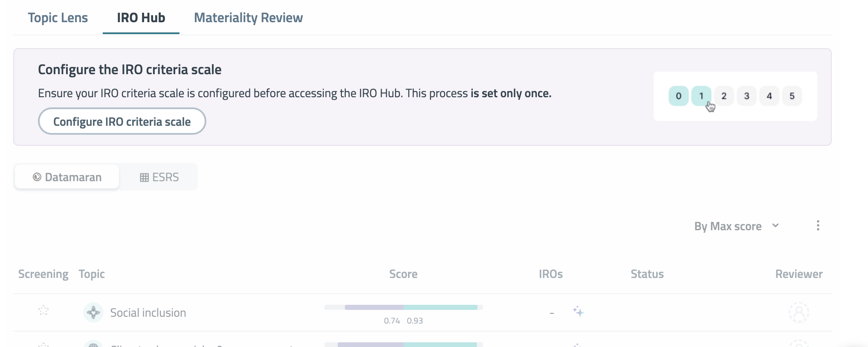This screenshot has height=347, width=868.
Task: Click the Social inclusion topic row
Action: click(x=148, y=312)
